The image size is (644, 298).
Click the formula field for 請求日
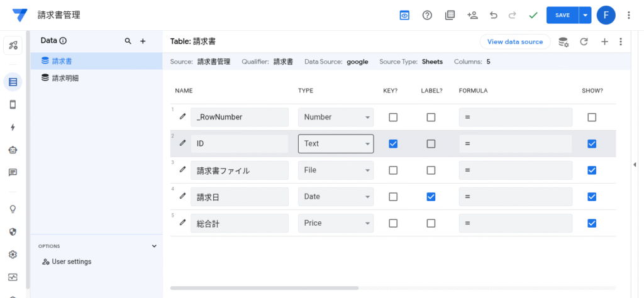[515, 197]
